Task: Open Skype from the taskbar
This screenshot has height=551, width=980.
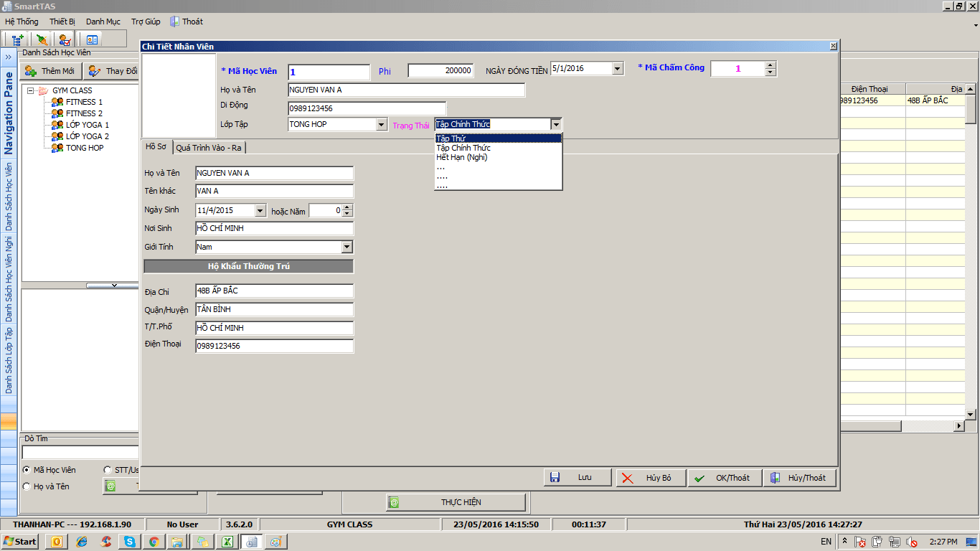Action: [130, 542]
